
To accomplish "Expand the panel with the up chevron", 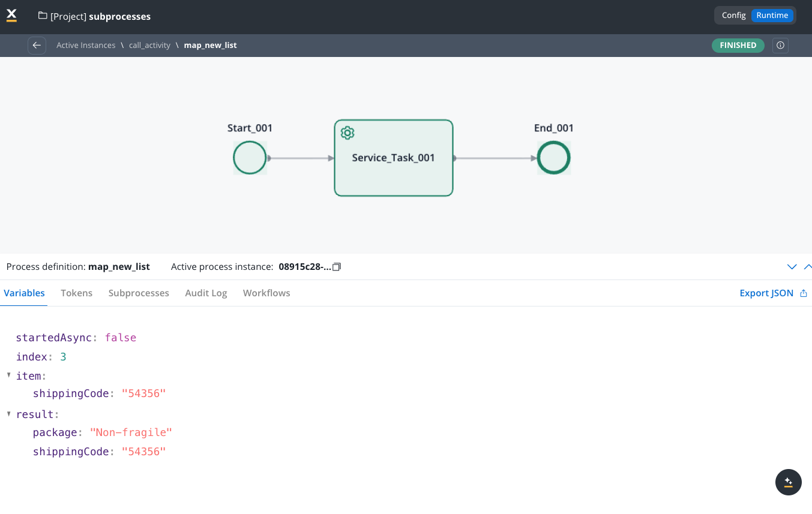I will pos(807,267).
